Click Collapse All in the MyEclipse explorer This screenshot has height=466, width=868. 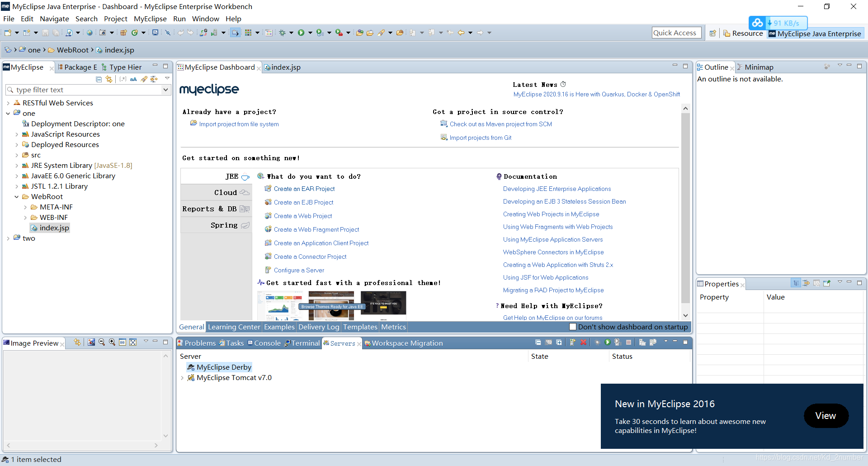(x=99, y=79)
